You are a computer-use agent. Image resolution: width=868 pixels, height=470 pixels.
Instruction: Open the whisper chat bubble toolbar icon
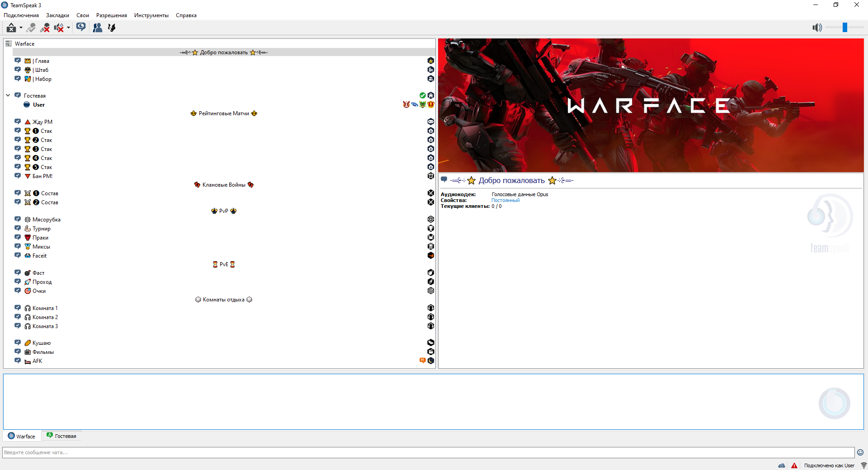coord(81,27)
